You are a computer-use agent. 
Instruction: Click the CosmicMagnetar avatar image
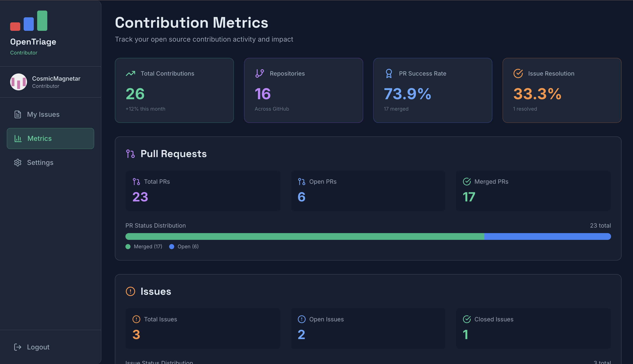click(18, 82)
